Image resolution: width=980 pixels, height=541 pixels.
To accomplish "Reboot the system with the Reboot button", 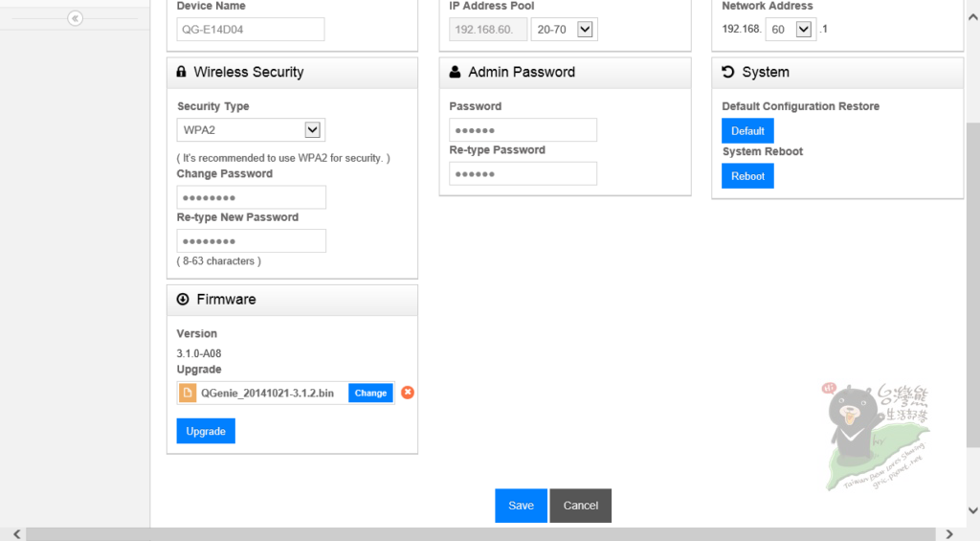I will click(747, 176).
